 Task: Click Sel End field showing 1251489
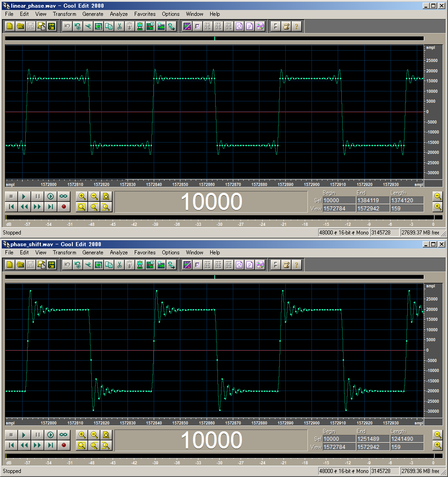pos(373,439)
